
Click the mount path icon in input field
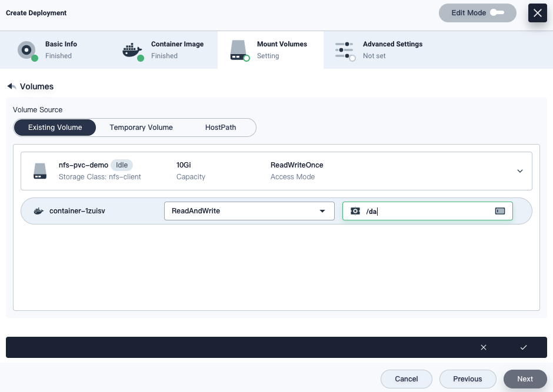point(355,211)
